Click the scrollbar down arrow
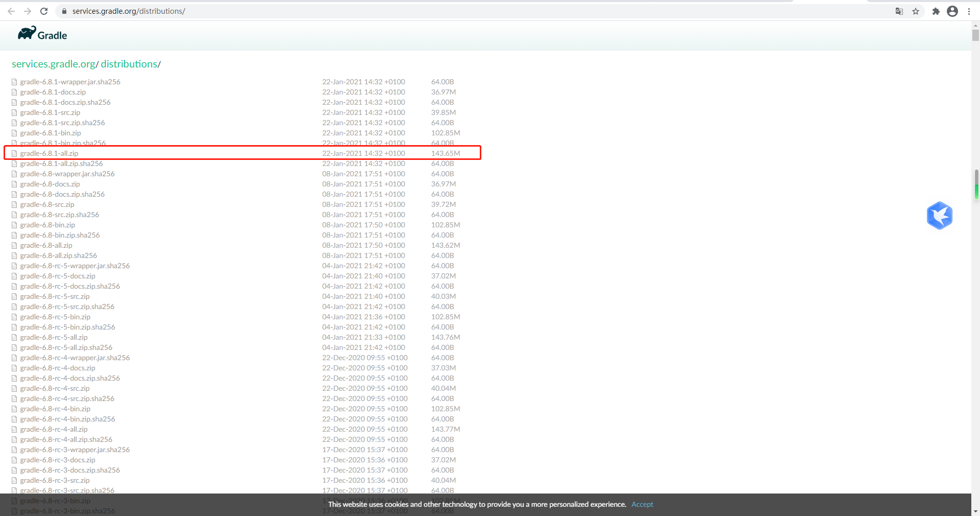The width and height of the screenshot is (980, 516). tap(975, 511)
